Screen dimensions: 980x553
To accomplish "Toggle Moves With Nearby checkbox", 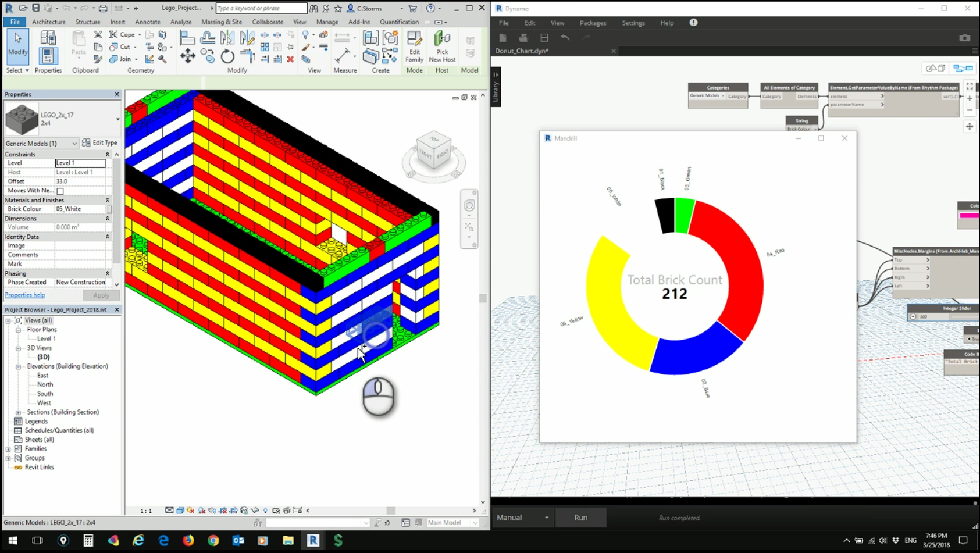I will coord(60,191).
